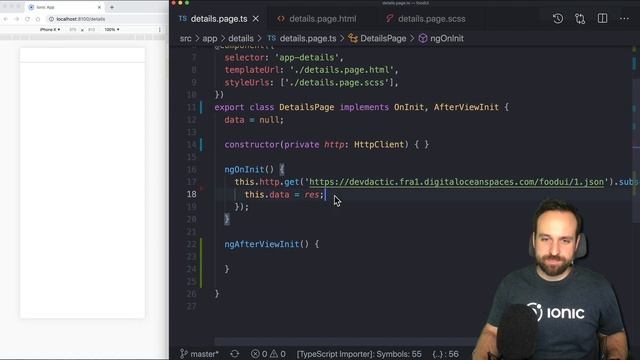Image resolution: width=640 pixels, height=360 pixels.
Task: Open the details.page.html tab
Action: tap(317, 19)
